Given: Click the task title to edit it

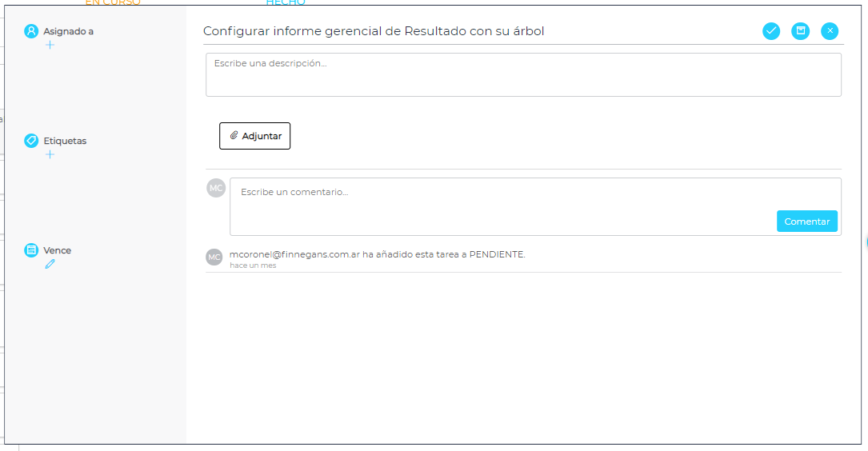Looking at the screenshot, I should click(x=374, y=31).
